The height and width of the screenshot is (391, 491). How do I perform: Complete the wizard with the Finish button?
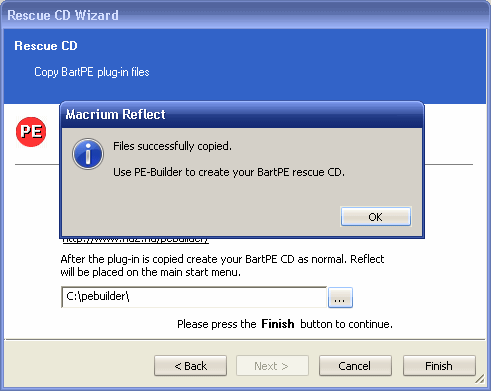(439, 366)
